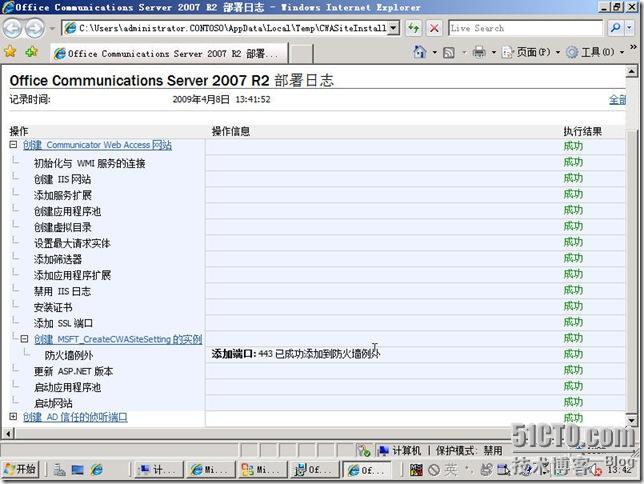Open the recent pages dropdown arrow
This screenshot has width=644, height=484.
click(x=52, y=29)
